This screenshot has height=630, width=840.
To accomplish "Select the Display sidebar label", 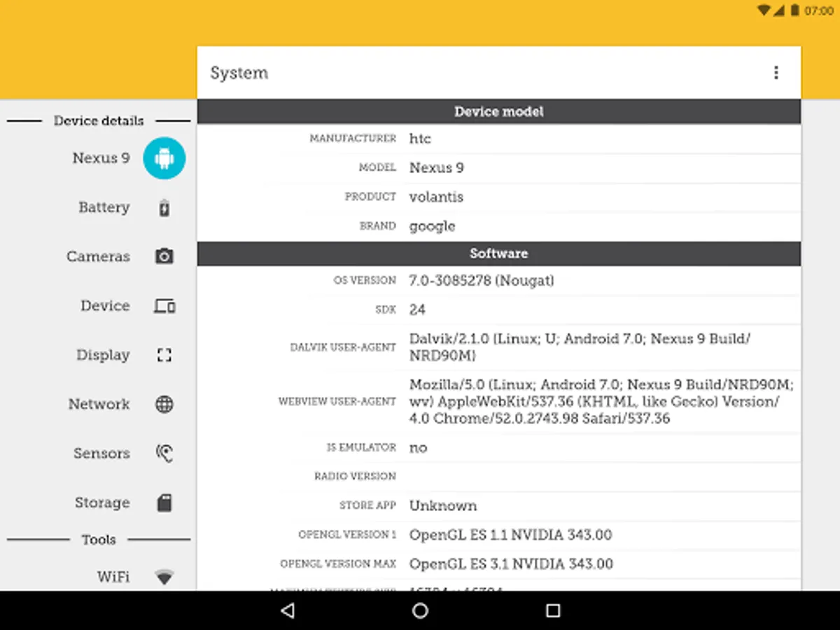I will [x=103, y=355].
